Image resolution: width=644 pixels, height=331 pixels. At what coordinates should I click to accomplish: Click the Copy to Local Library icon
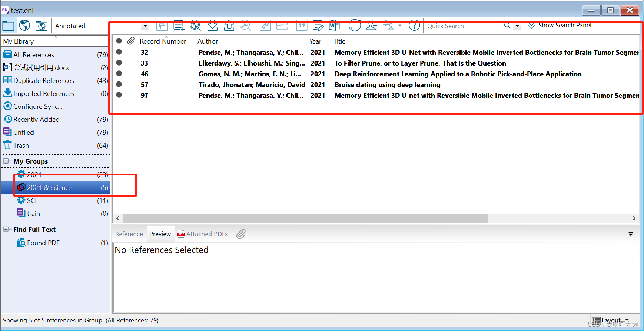(x=162, y=26)
